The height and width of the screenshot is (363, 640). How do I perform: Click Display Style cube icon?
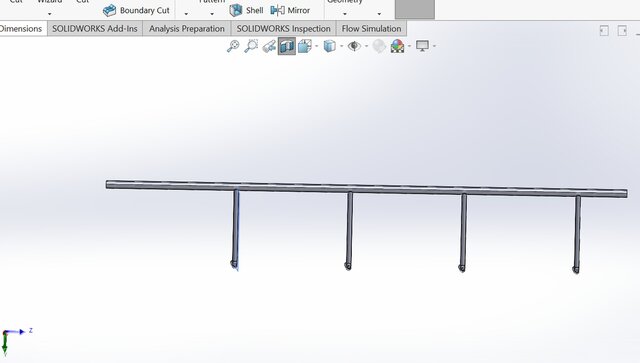[x=329, y=46]
